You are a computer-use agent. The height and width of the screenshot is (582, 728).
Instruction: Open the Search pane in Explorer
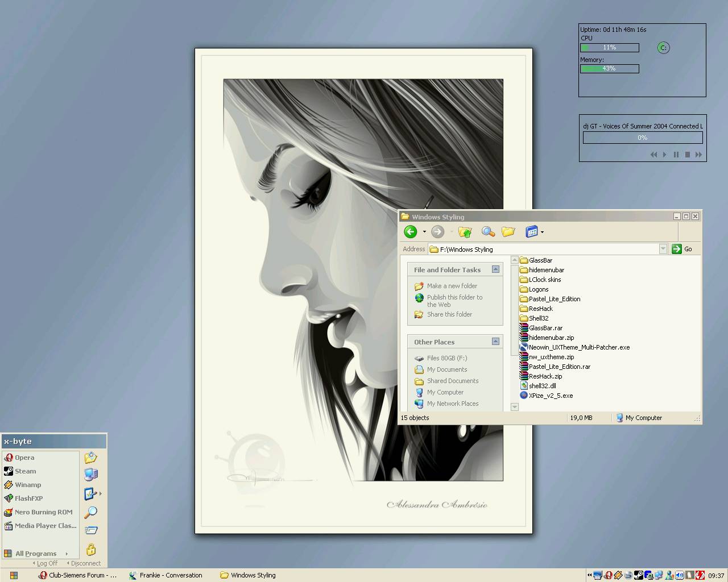point(487,231)
